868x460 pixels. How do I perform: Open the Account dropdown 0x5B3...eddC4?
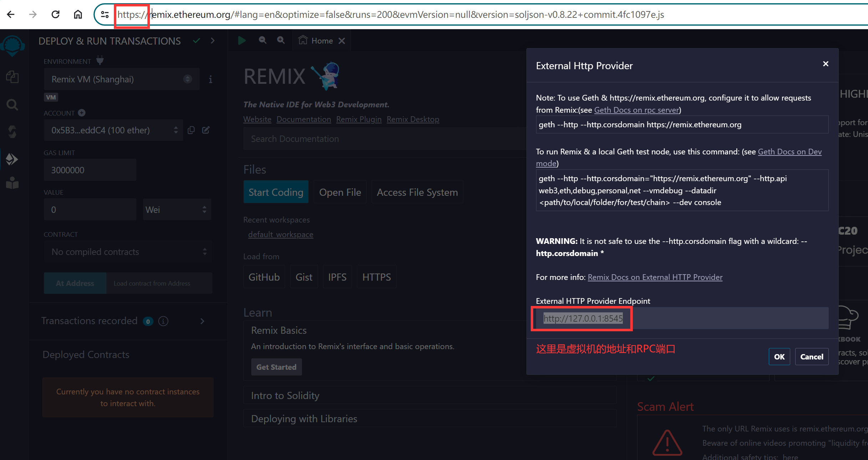pos(113,130)
